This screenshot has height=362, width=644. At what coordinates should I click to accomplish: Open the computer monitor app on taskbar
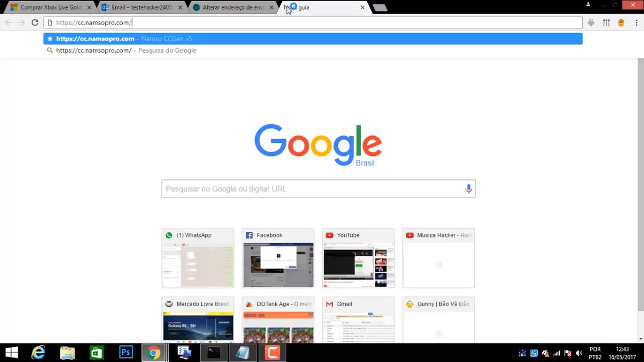click(x=184, y=352)
